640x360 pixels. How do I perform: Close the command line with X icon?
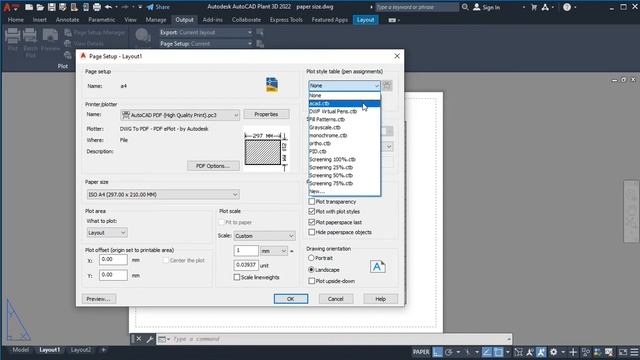(x=139, y=339)
